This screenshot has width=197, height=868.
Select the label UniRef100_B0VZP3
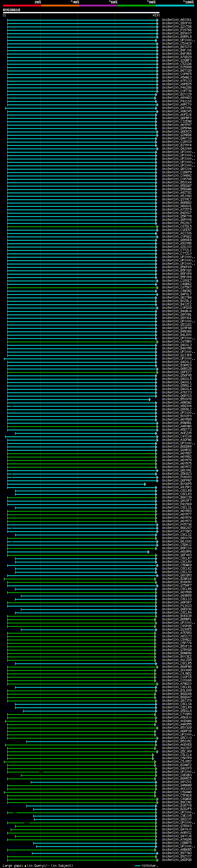(176, 416)
